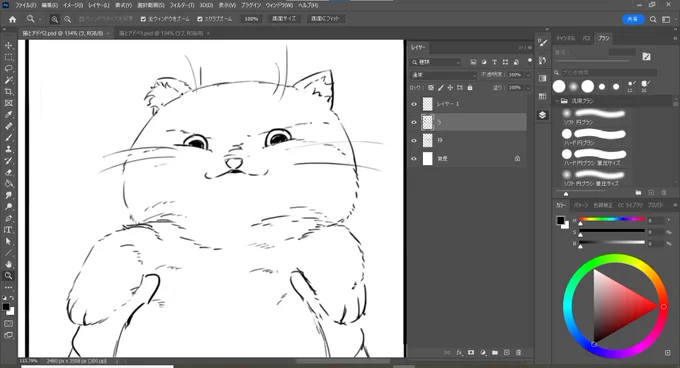The width and height of the screenshot is (680, 368).
Task: Select the Zoom tool in the toolbox
Action: tap(8, 276)
